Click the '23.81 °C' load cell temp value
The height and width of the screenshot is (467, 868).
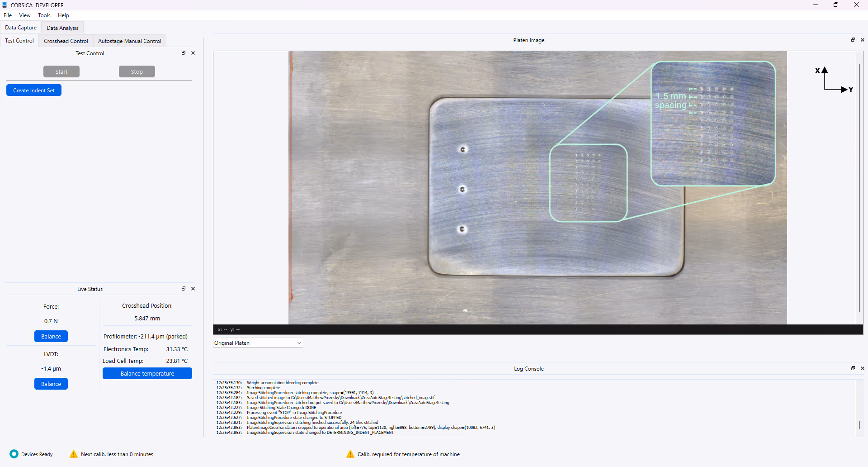(177, 361)
